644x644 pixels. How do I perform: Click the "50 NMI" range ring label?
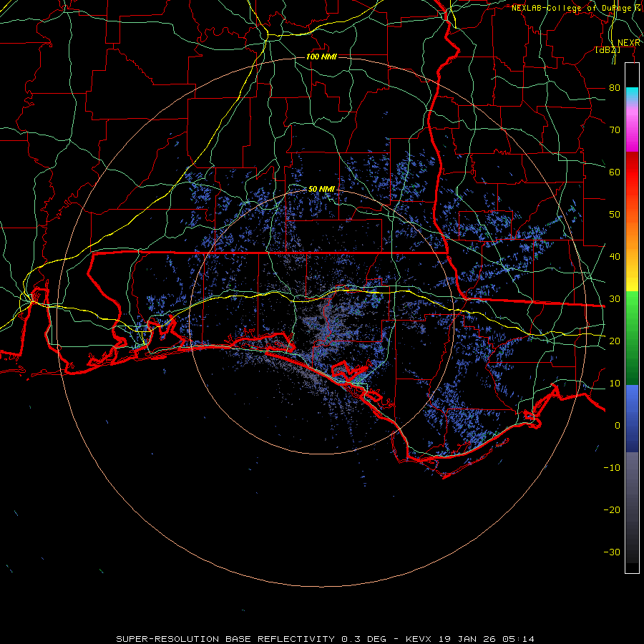[x=321, y=189]
